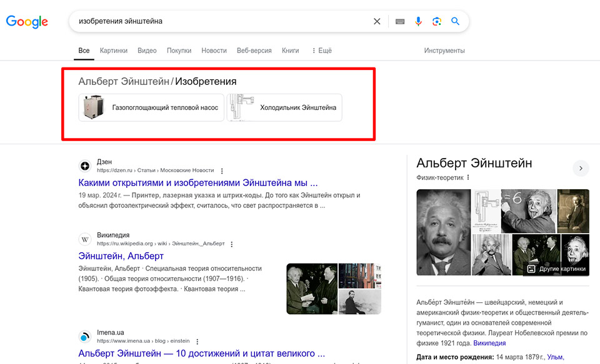Click the Дзен source name

click(x=104, y=162)
